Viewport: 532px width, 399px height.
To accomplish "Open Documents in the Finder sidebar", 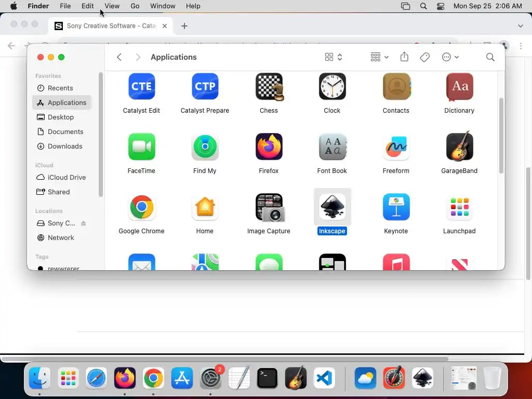I will point(62,131).
